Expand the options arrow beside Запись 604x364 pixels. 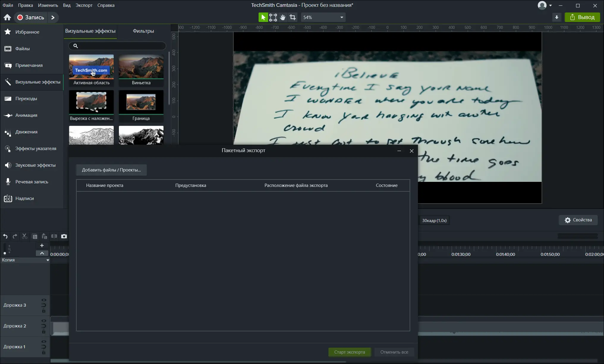(53, 17)
